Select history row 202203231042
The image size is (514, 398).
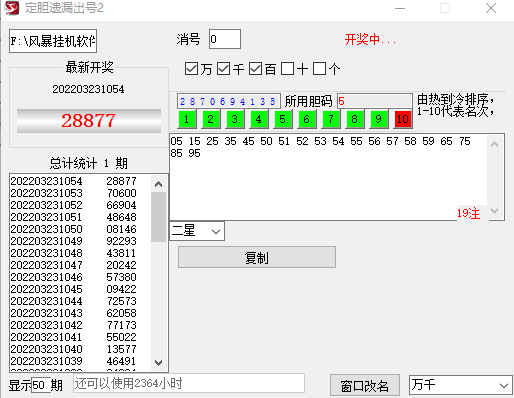(x=80, y=325)
